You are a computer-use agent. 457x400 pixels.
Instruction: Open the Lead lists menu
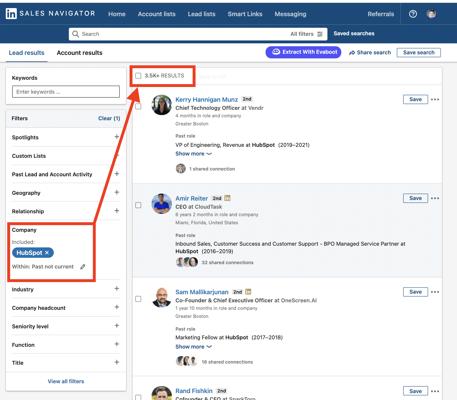click(x=201, y=14)
